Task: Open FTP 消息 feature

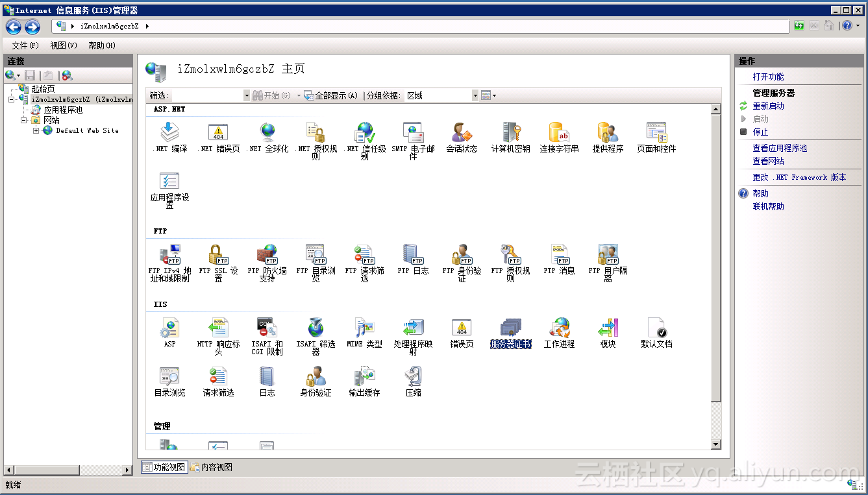Action: tap(559, 259)
